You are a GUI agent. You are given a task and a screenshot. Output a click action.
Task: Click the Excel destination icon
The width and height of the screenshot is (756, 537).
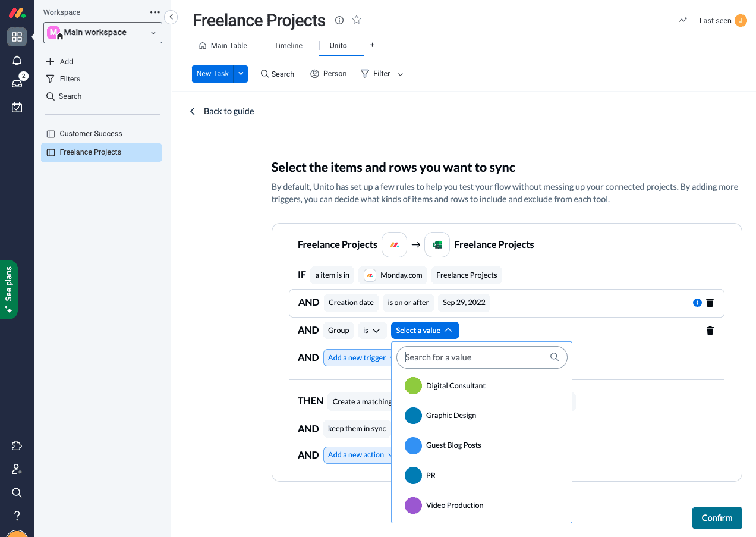click(x=437, y=244)
